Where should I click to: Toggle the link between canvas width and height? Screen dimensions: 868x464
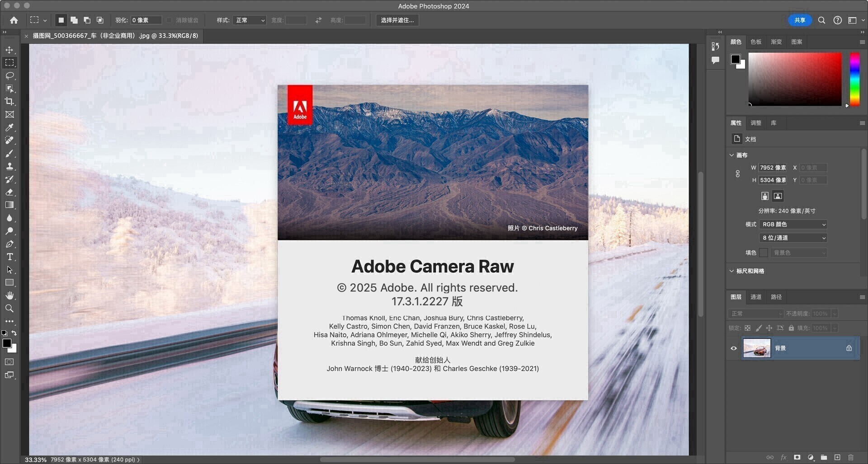[738, 173]
